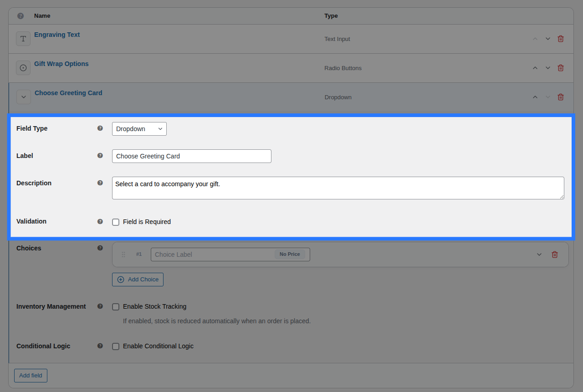Delete choice #1 with trash icon

pos(555,255)
